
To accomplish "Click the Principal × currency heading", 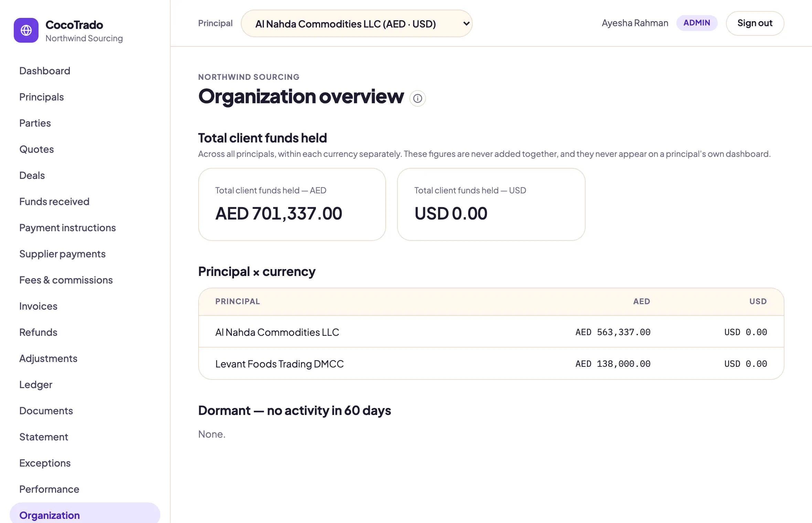I will coord(257,271).
